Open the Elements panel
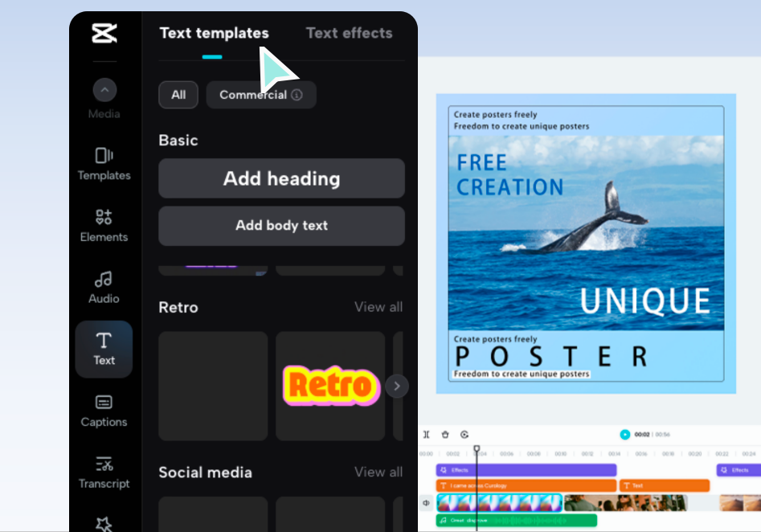 (104, 224)
